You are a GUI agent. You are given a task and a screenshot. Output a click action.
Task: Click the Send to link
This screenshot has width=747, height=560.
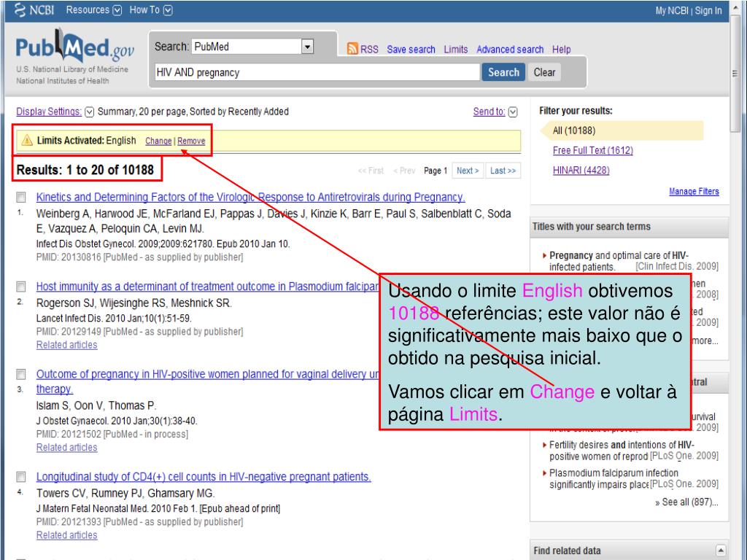489,112
